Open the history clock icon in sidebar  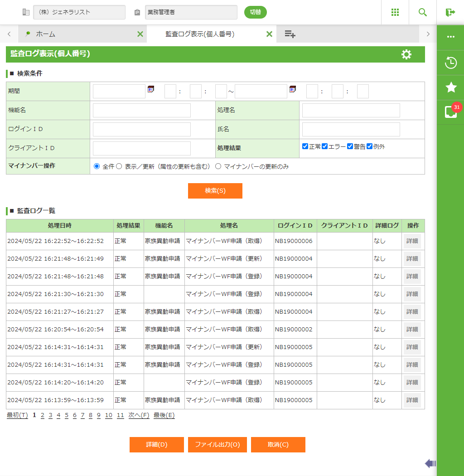[450, 63]
